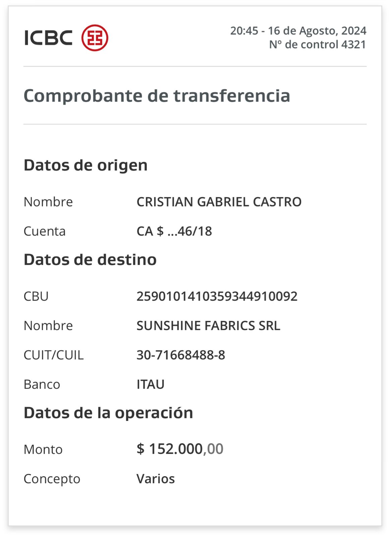Click the Datos de destino heading
The height and width of the screenshot is (537, 392).
[90, 260]
